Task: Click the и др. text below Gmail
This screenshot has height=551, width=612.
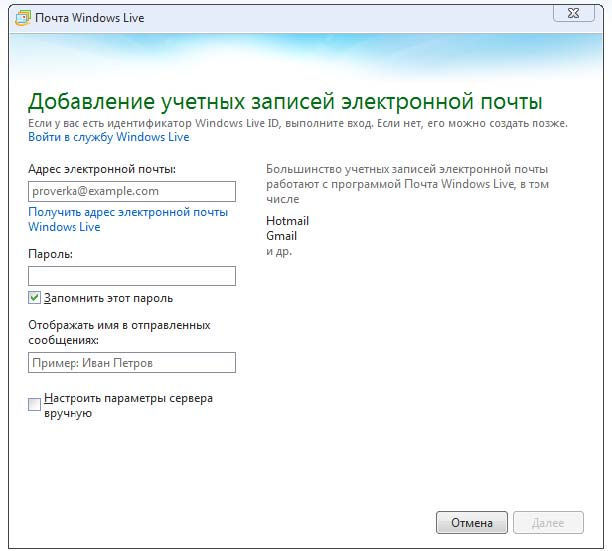Action: click(x=279, y=251)
